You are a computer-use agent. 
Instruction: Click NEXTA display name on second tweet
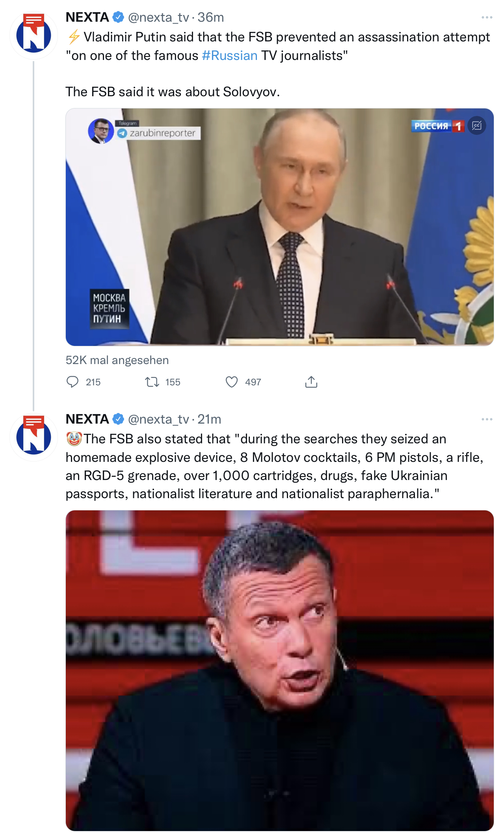[x=87, y=419]
